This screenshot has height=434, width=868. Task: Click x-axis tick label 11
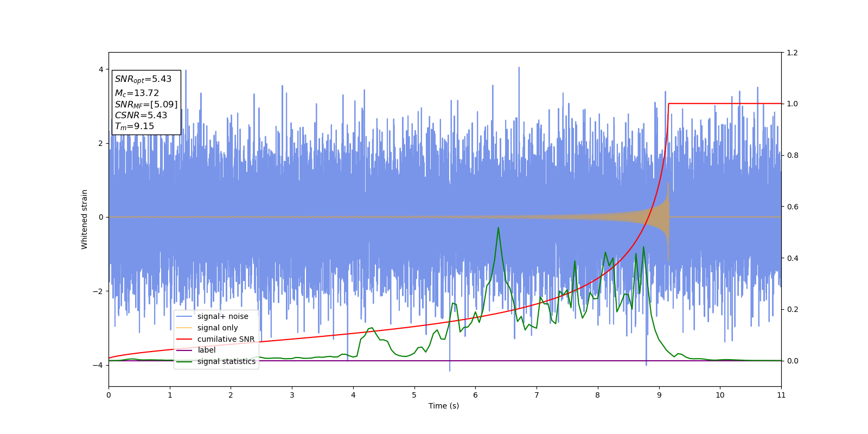(x=781, y=395)
